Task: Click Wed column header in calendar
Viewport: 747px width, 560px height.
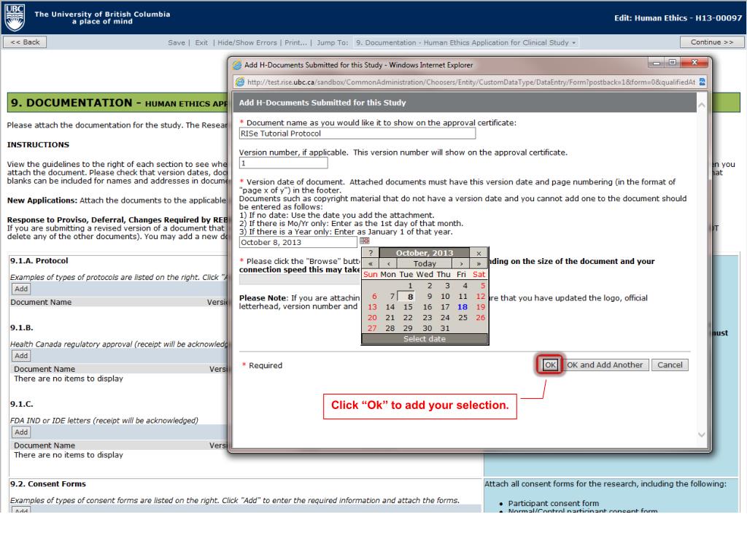Action: point(425,274)
